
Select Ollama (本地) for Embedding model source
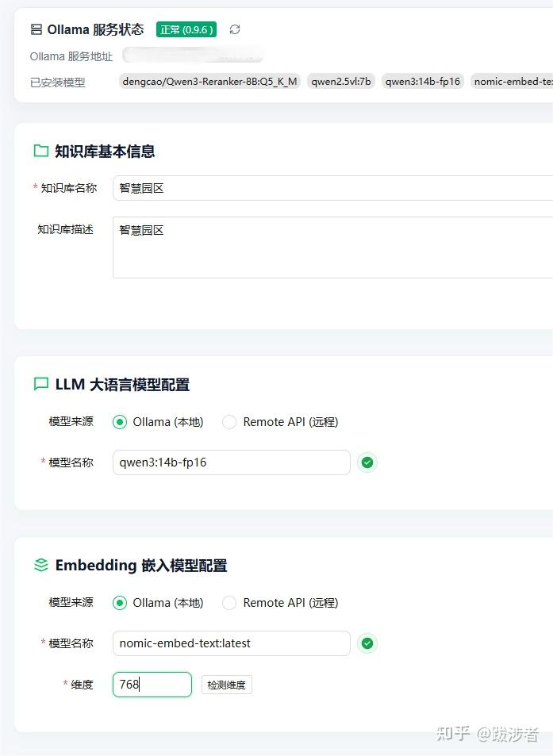tap(121, 603)
